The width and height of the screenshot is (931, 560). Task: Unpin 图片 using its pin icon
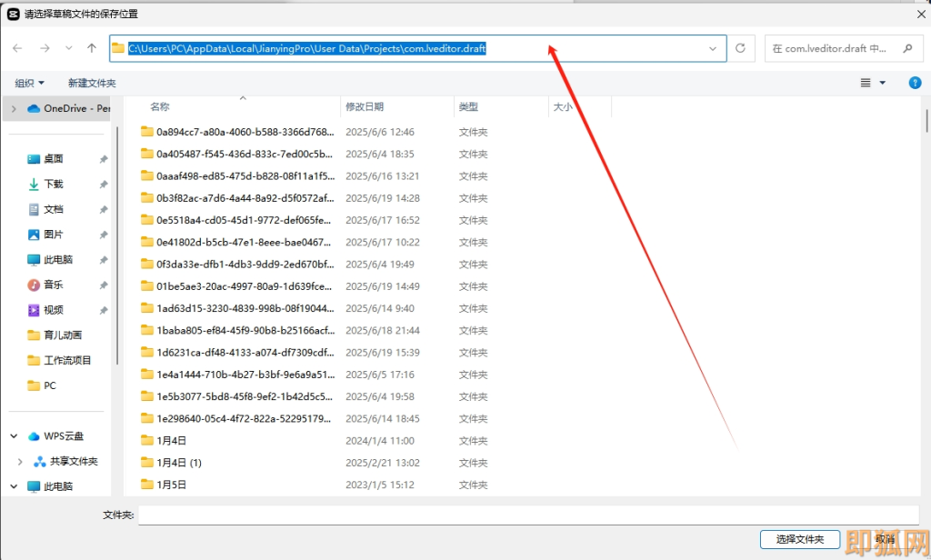click(x=104, y=235)
